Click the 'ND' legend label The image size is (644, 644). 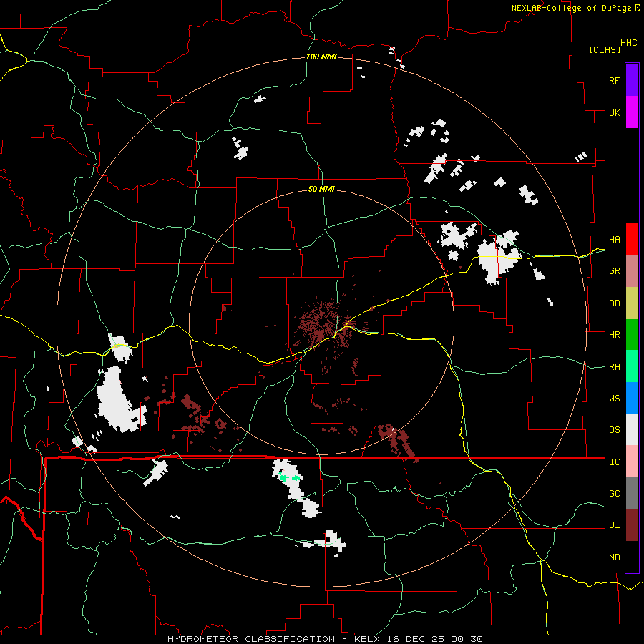pyautogui.click(x=614, y=557)
